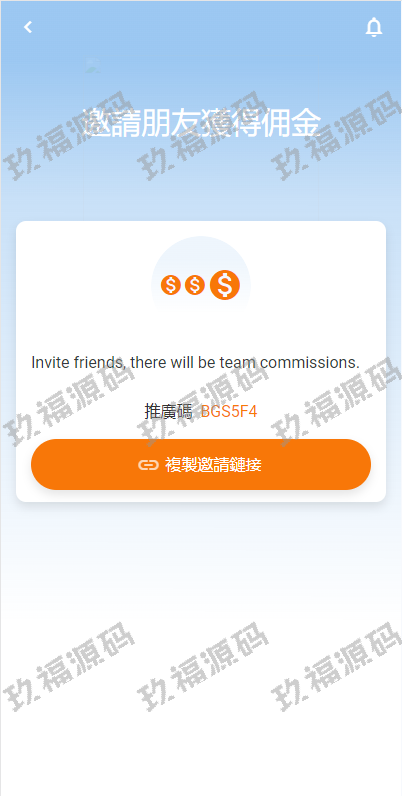The image size is (402, 796).
Task: Click the 邀請朋友獲得佣金 heading
Action: tap(202, 122)
